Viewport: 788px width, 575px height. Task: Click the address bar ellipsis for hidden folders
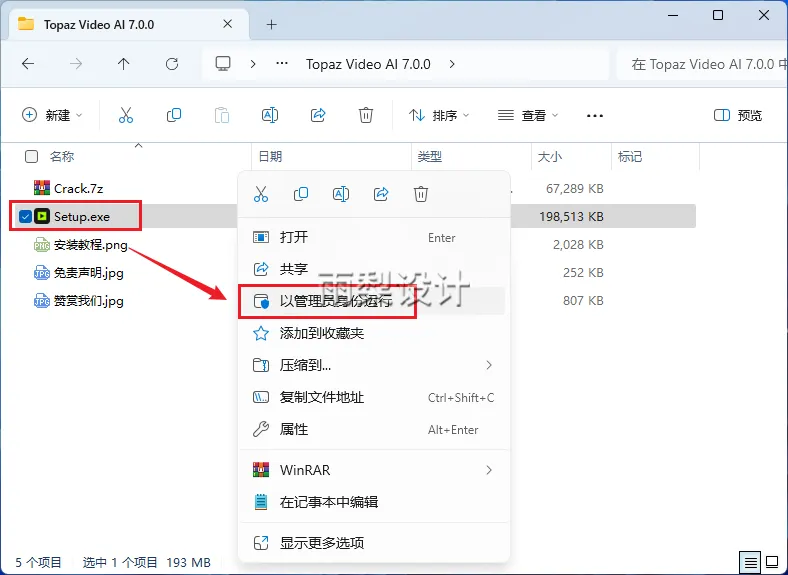click(282, 64)
